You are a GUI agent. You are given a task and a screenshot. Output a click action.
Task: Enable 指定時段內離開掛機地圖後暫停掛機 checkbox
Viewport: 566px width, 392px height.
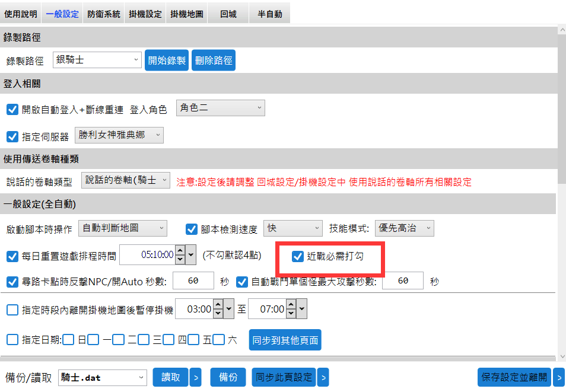pyautogui.click(x=12, y=310)
